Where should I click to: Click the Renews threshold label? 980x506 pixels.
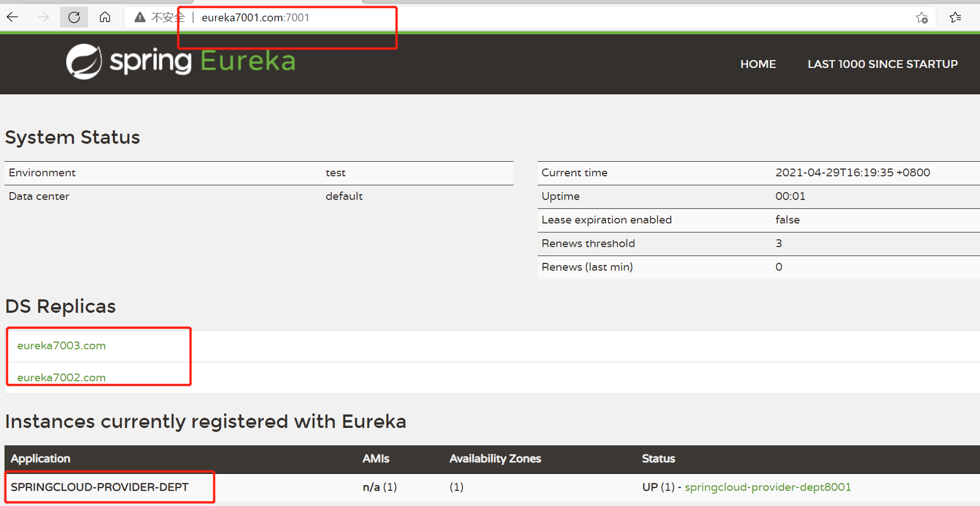[588, 243]
